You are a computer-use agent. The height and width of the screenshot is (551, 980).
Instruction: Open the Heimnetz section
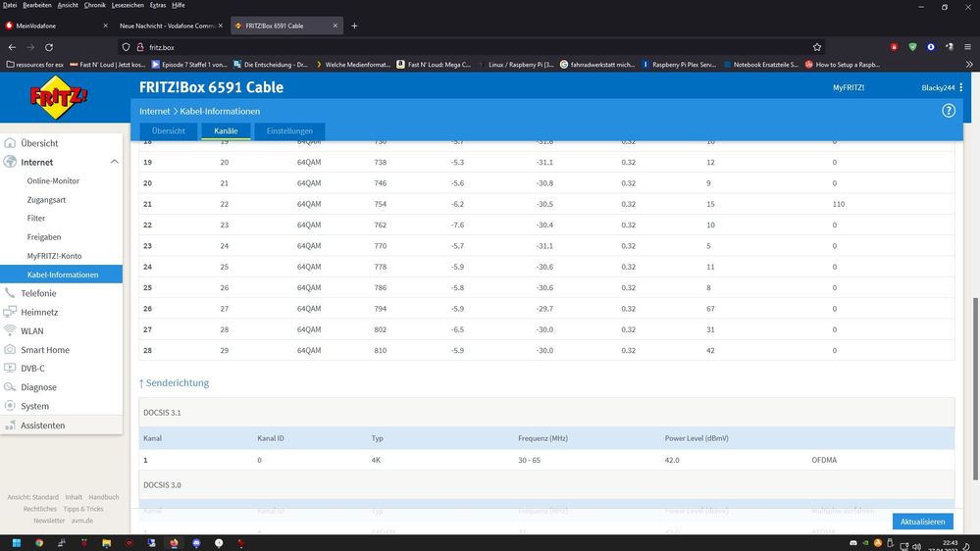[39, 312]
